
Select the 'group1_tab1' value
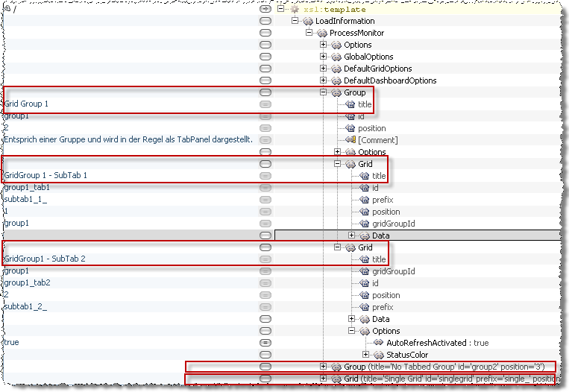[x=27, y=188]
